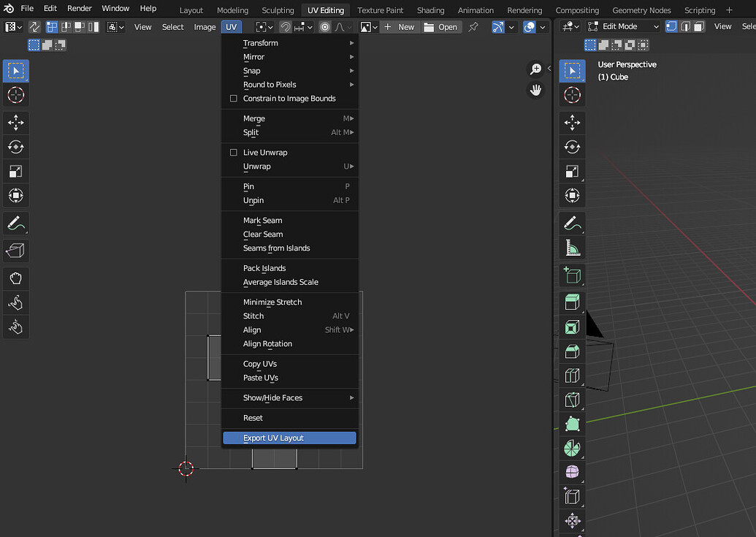Open the Image menu in UV editor
This screenshot has height=537, width=756.
(205, 27)
